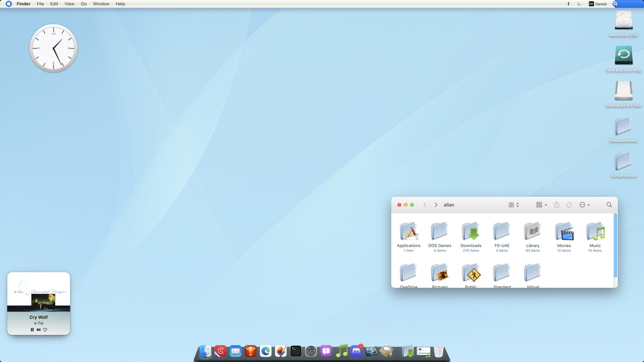
Task: Open the icon view switcher dropdown
Action: [514, 205]
